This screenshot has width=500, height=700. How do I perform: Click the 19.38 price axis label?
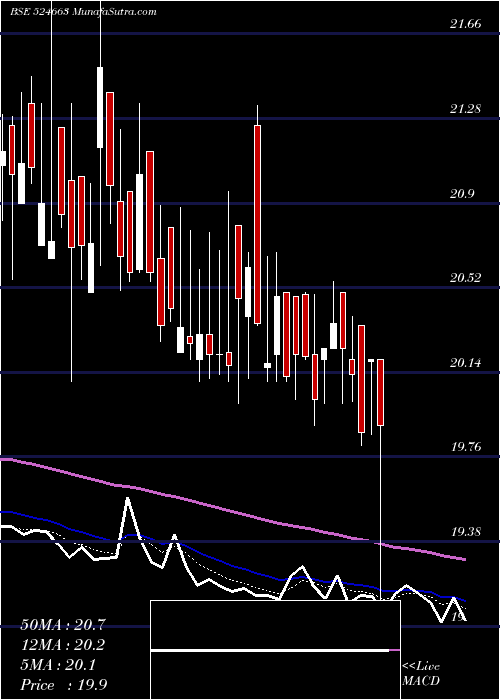466,531
